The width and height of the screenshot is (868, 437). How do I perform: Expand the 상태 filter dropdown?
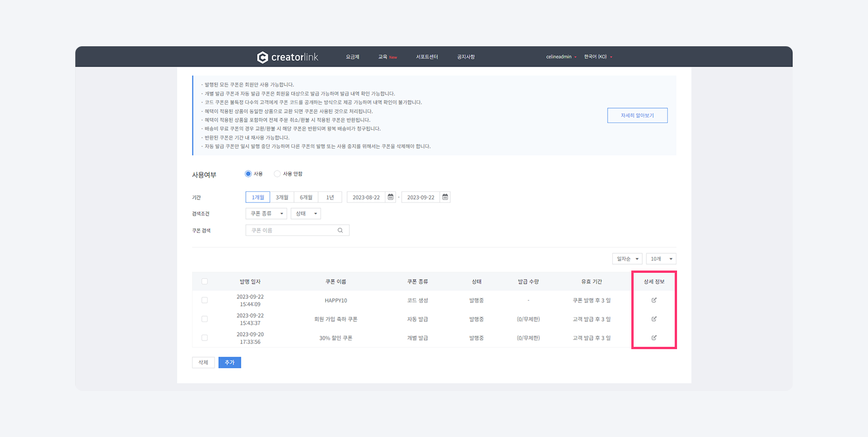[x=306, y=213]
